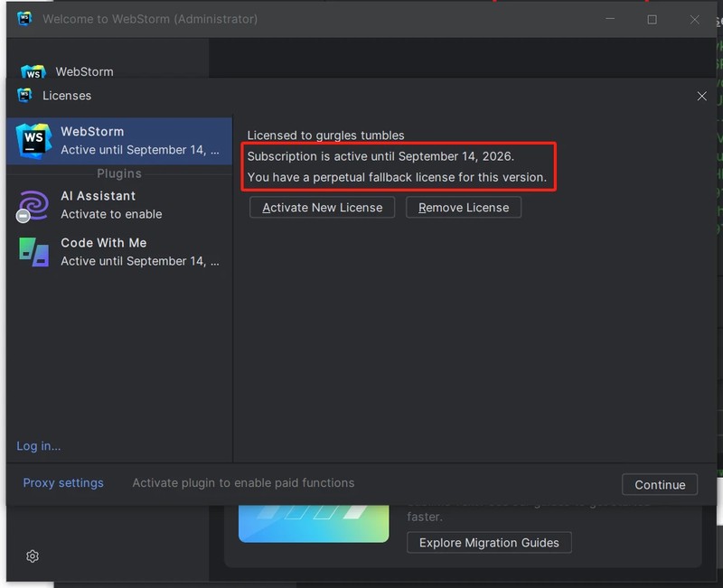This screenshot has height=588, width=723.
Task: Close the Welcome to WebStorm window
Action: tap(694, 19)
